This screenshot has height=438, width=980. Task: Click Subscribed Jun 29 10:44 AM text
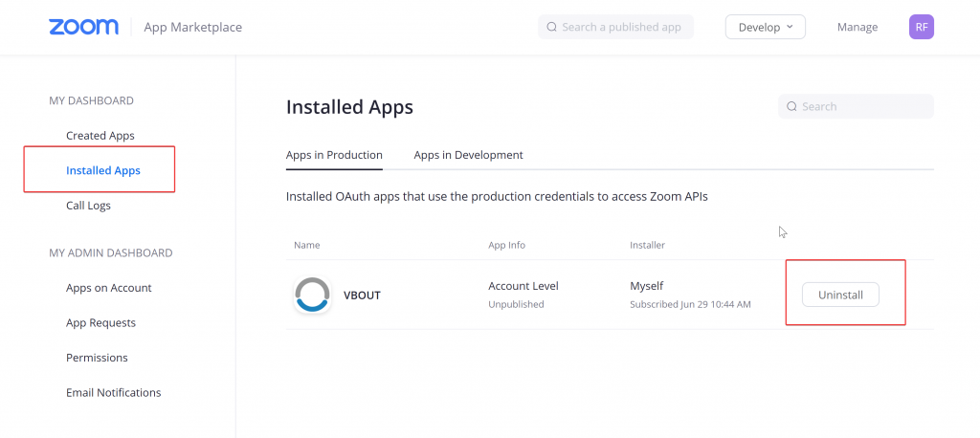(x=690, y=305)
